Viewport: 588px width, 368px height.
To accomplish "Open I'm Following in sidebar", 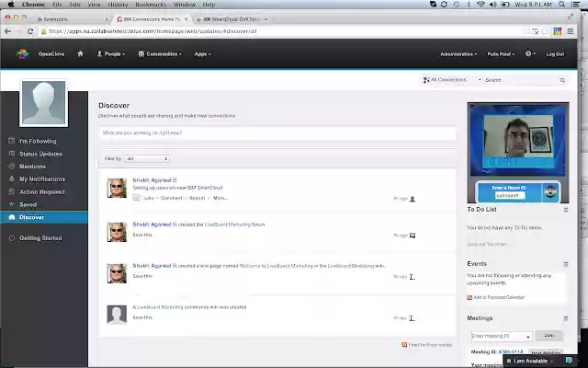I will [38, 141].
